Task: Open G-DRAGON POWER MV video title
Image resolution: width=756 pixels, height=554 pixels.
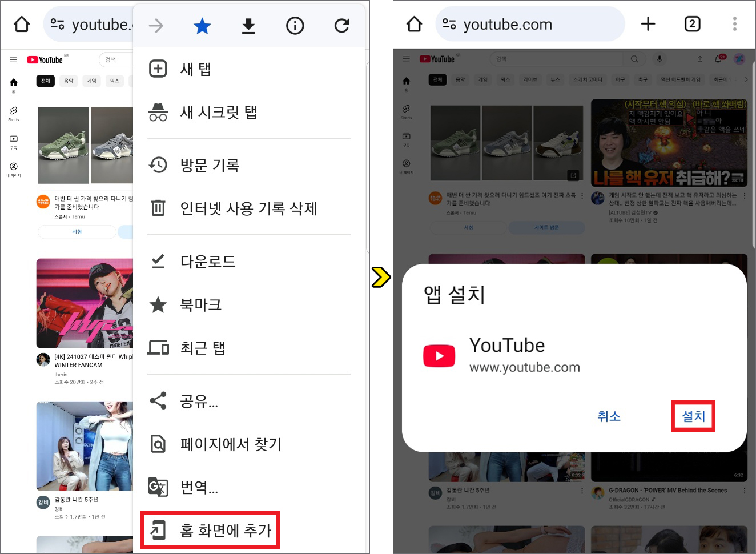Action: (668, 491)
